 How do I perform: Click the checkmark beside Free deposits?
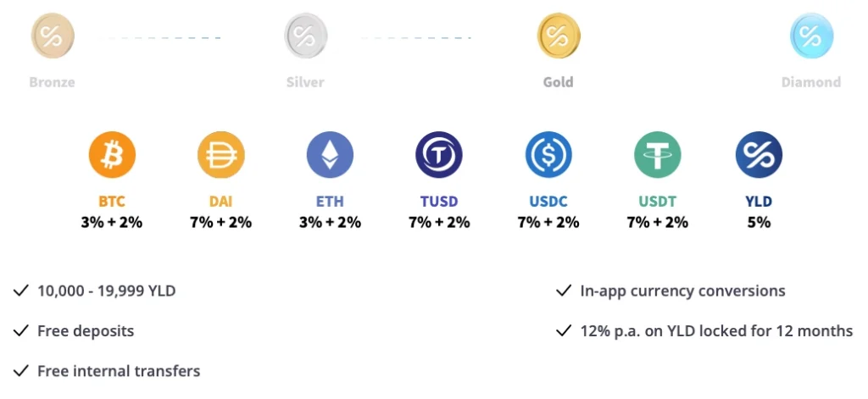click(22, 331)
